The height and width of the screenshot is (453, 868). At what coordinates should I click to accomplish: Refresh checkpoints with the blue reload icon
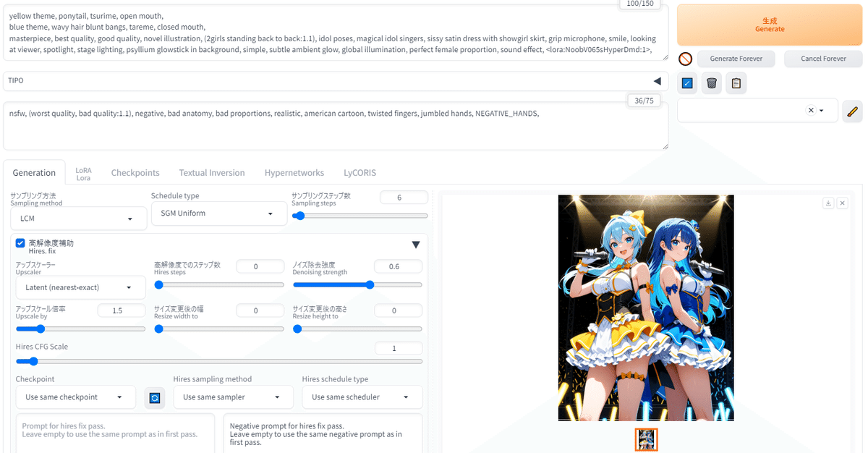(x=154, y=397)
